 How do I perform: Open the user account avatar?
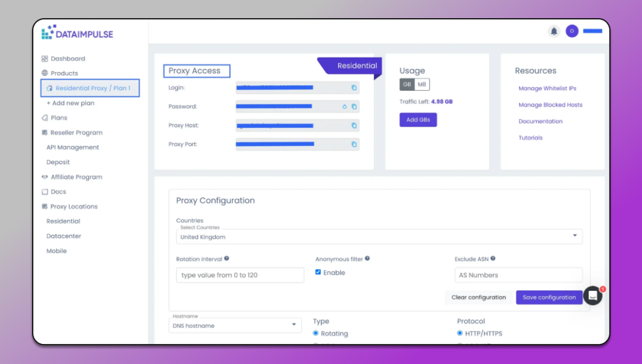[x=572, y=31]
